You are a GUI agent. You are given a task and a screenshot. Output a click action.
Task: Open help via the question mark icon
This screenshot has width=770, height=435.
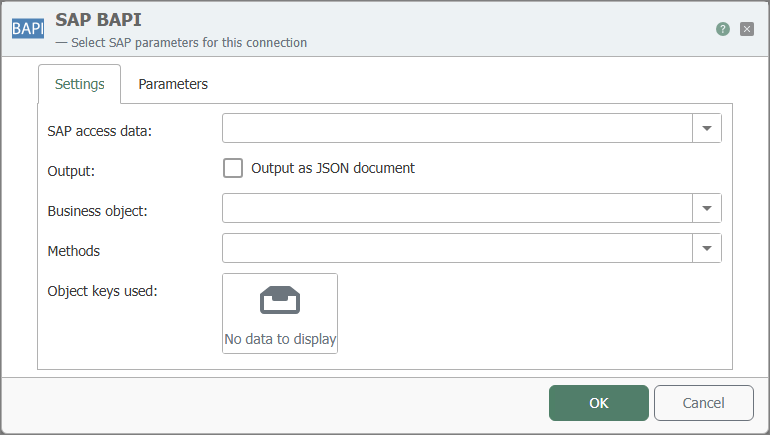[x=722, y=29]
